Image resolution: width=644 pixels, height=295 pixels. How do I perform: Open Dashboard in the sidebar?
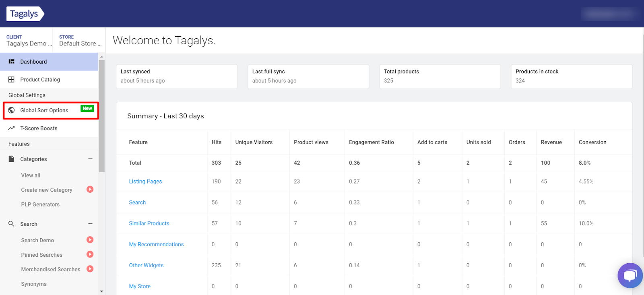click(49, 62)
